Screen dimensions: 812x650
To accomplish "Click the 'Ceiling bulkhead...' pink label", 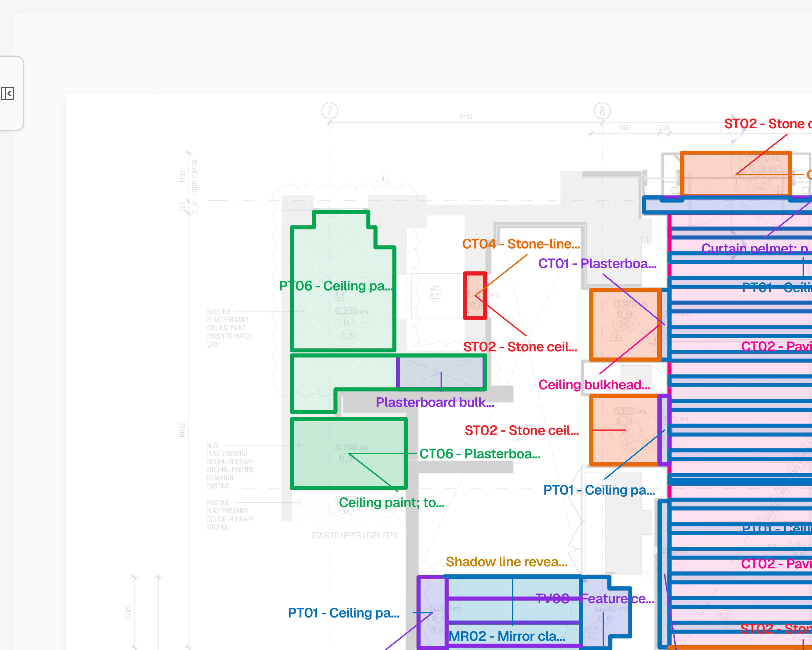I will (x=594, y=385).
